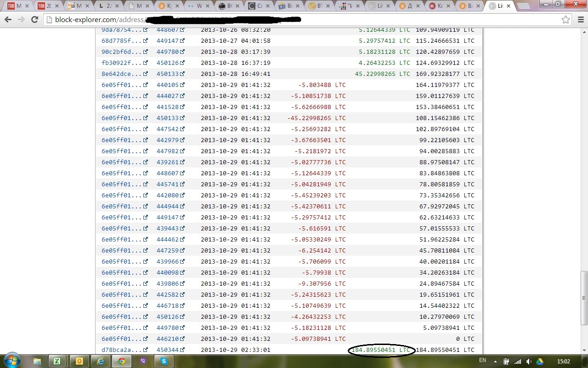Click external-link icon next to block 445741
The width and height of the screenshot is (588, 368).
pos(182,184)
